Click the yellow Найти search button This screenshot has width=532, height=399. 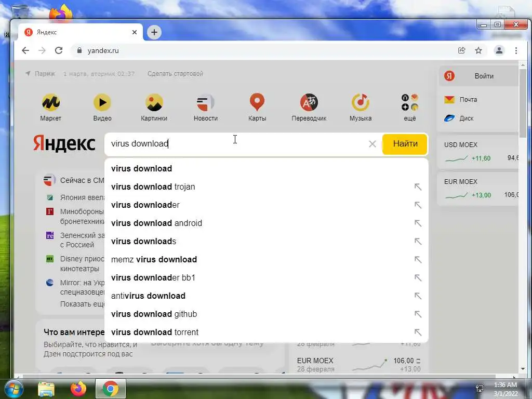[x=405, y=144]
